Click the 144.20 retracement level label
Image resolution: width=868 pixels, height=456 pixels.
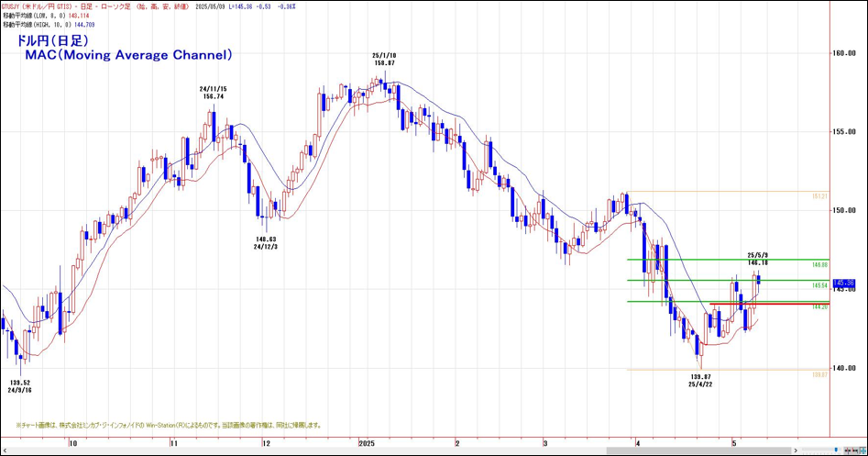coord(819,306)
